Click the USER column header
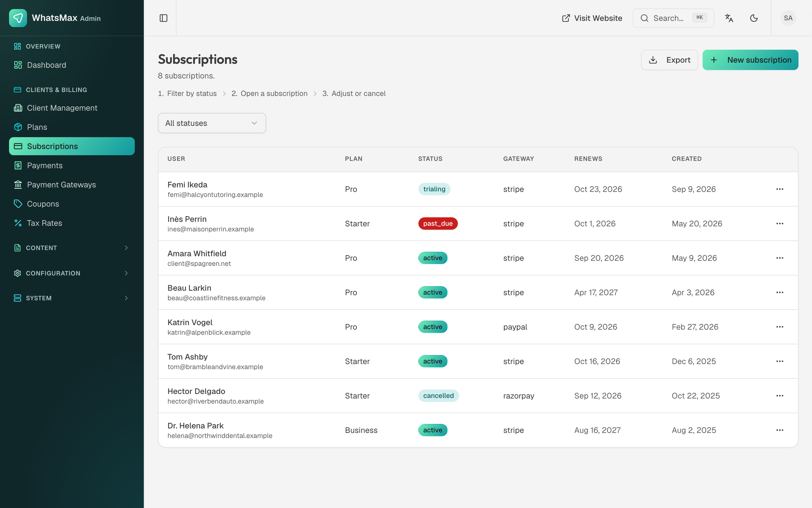 tap(176, 159)
